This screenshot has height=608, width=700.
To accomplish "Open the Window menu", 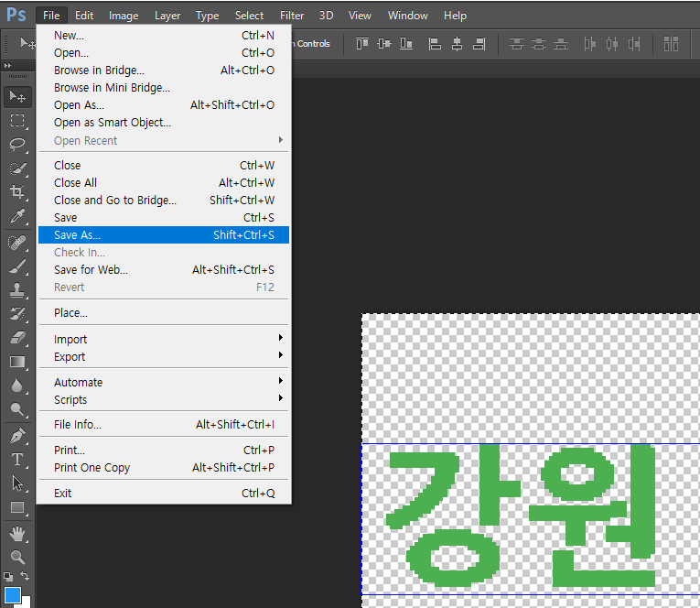I will tap(407, 16).
